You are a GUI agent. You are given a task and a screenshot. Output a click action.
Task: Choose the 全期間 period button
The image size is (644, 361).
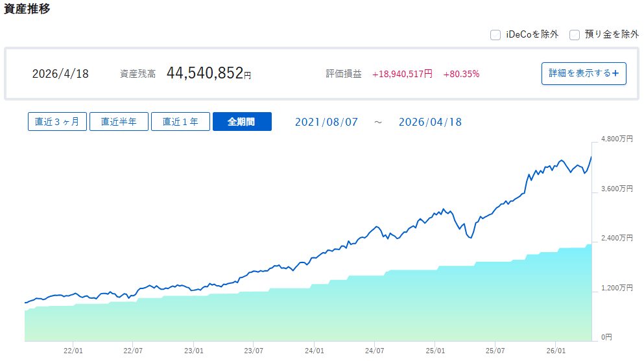(242, 122)
